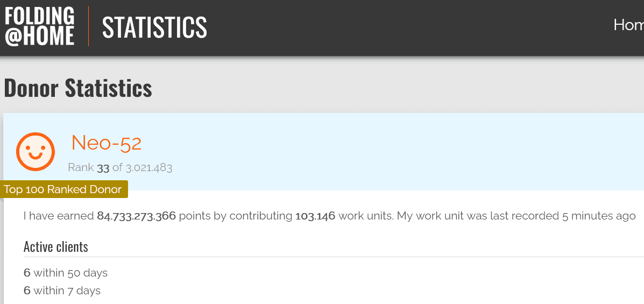644x304 pixels.
Task: Click the Donor Statistics page heading
Action: pos(78,88)
